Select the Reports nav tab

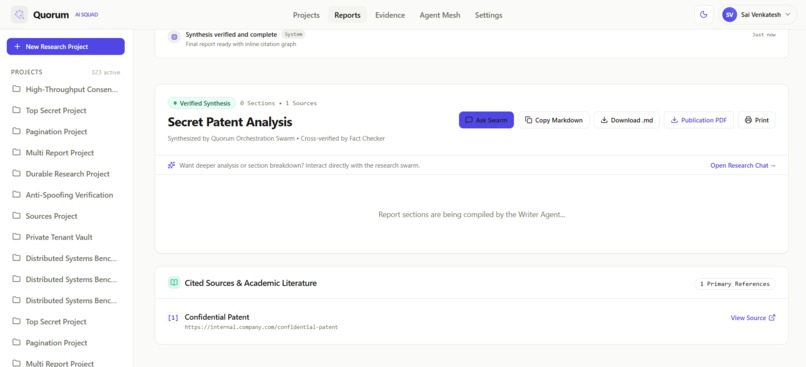pyautogui.click(x=347, y=15)
